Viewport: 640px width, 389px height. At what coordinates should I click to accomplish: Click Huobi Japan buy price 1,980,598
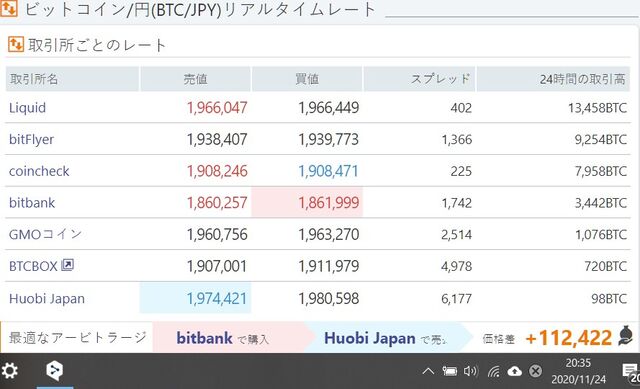pos(329,299)
